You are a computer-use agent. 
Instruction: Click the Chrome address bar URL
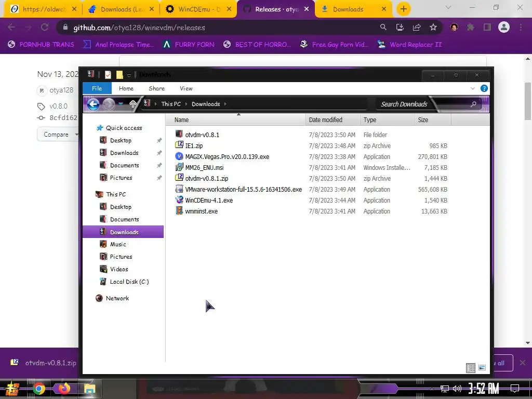(139, 28)
